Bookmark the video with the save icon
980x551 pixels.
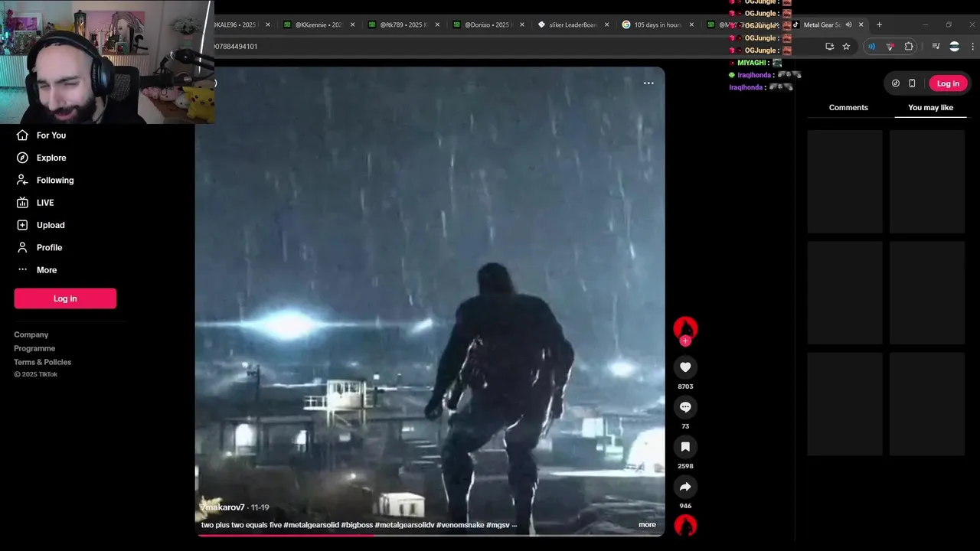pyautogui.click(x=685, y=447)
